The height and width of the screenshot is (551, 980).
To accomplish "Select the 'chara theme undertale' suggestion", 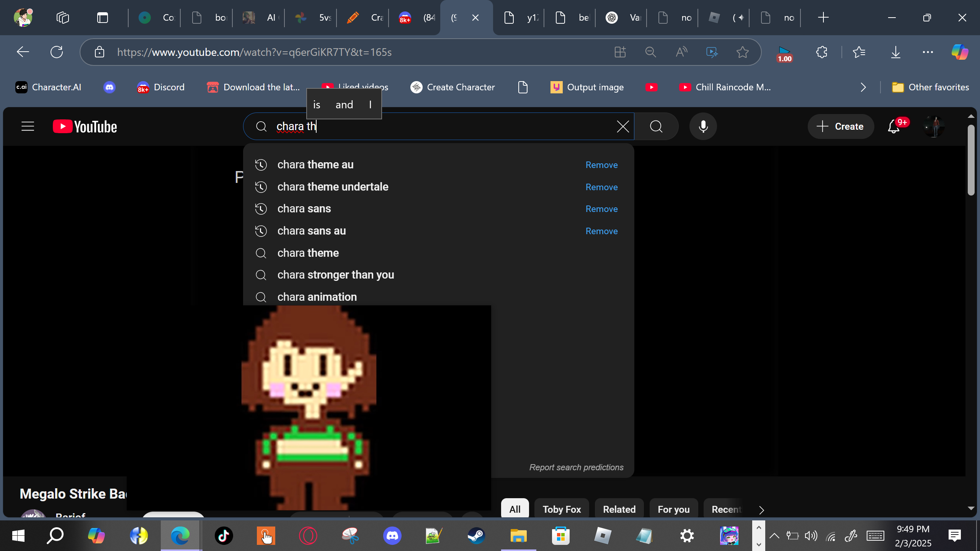I will (333, 187).
